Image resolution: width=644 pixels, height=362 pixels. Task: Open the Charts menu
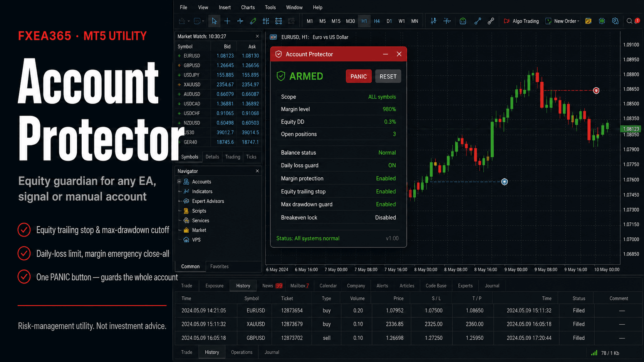[248, 7]
